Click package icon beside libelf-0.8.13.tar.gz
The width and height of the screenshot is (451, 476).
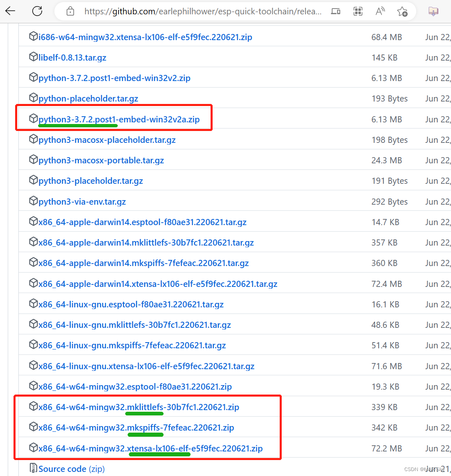tap(33, 57)
